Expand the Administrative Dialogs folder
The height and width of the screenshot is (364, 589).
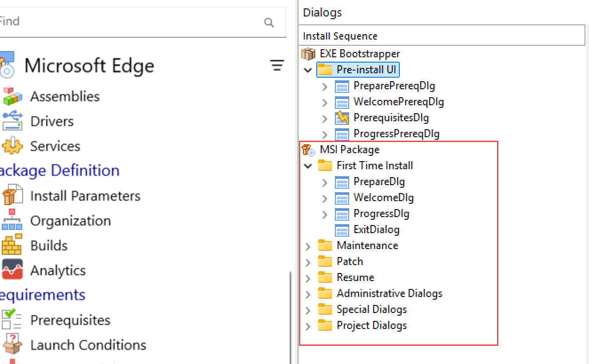[x=308, y=294]
